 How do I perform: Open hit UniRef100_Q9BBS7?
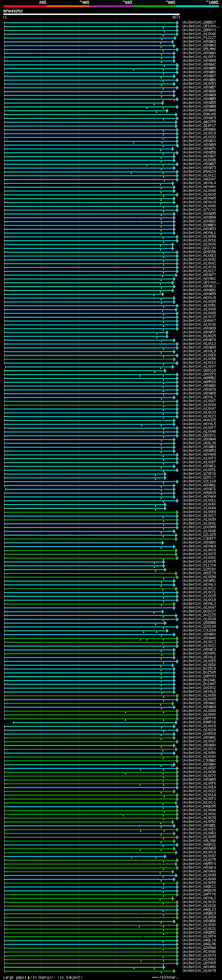199,23
